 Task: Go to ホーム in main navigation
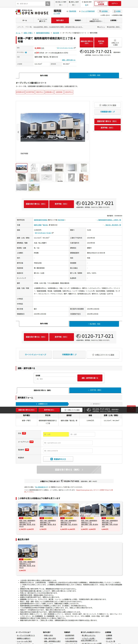(25, 20)
